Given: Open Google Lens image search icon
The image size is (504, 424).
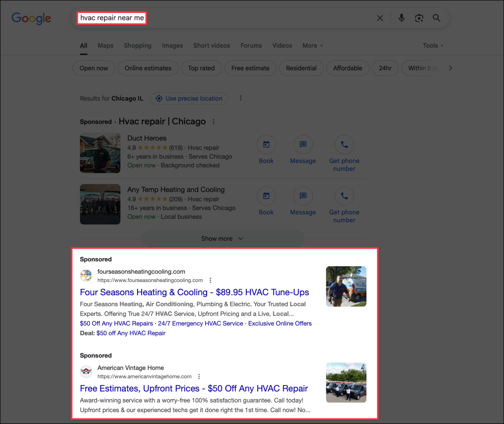Looking at the screenshot, I should [419, 18].
